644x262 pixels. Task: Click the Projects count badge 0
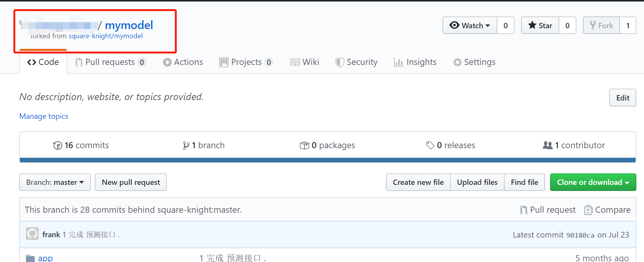click(x=269, y=62)
